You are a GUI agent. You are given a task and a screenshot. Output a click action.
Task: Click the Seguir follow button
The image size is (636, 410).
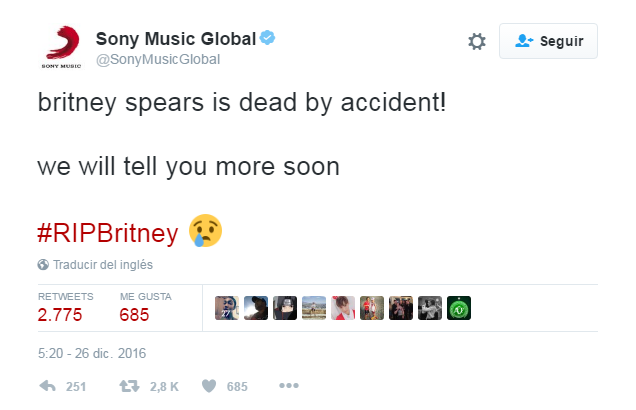point(548,41)
